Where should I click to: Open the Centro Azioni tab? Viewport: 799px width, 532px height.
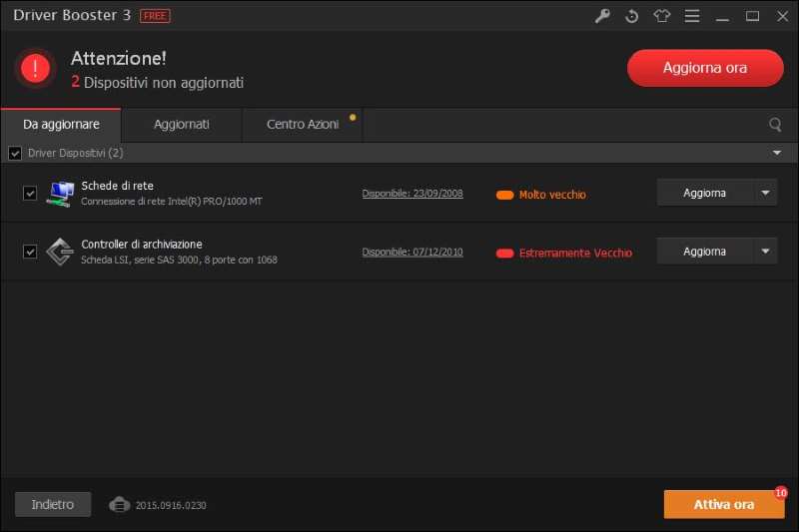(303, 125)
